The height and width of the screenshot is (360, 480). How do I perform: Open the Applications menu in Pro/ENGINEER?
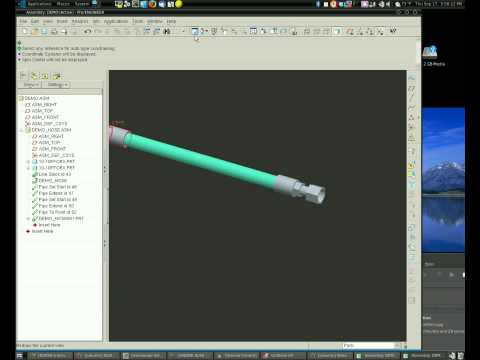[116, 21]
